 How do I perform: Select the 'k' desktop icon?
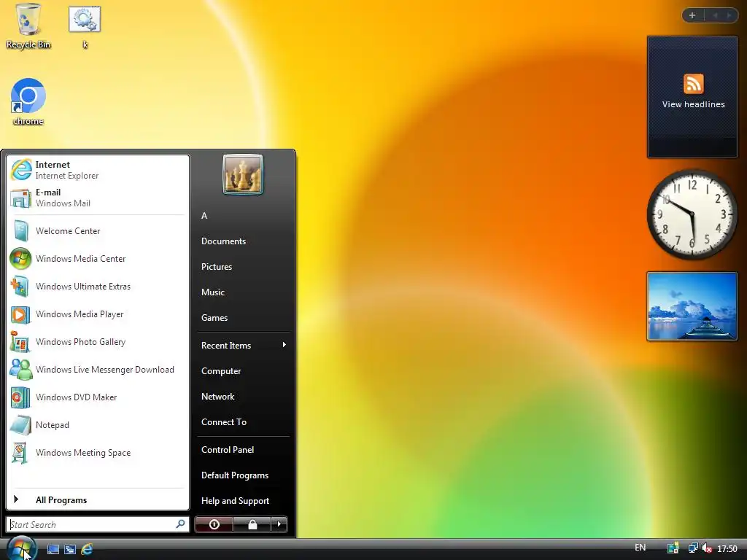tap(85, 27)
